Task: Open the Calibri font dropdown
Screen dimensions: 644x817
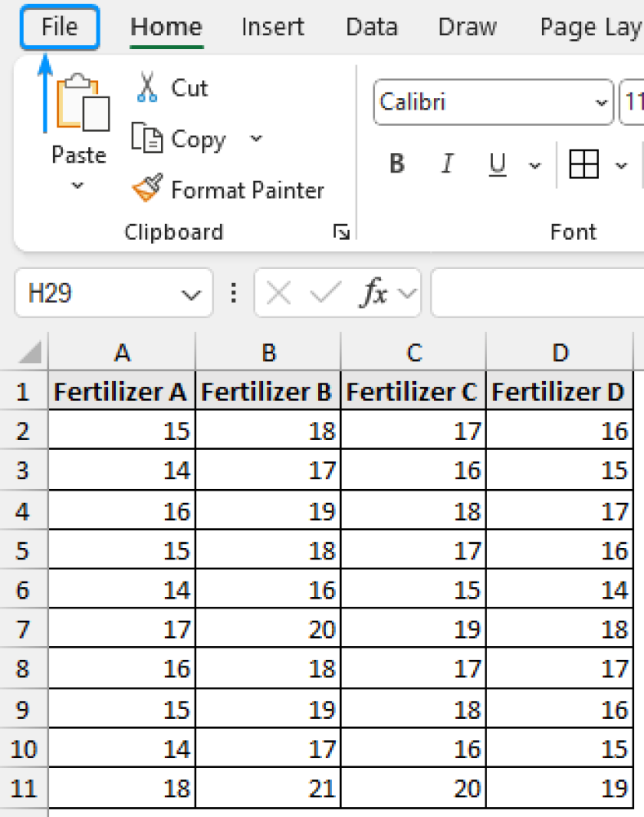Action: click(x=602, y=102)
